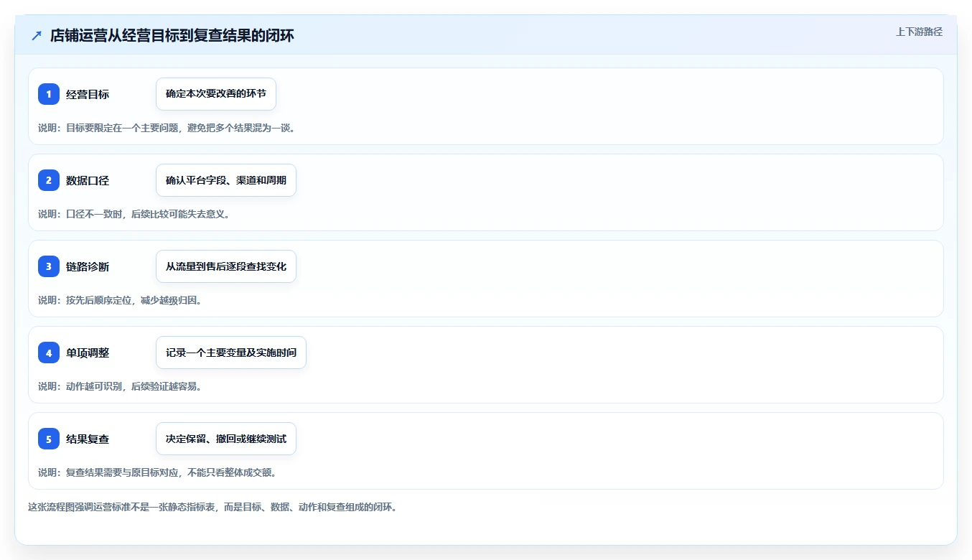Click step number badge 2 for 数据口径
Screen dimensions: 972x560
click(49, 180)
